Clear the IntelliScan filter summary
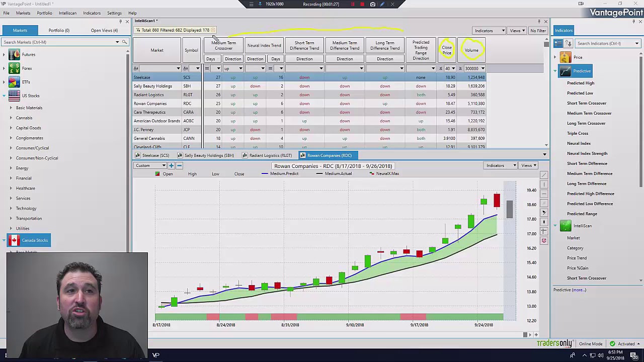Screen dimensions: 644x362 click(x=213, y=30)
